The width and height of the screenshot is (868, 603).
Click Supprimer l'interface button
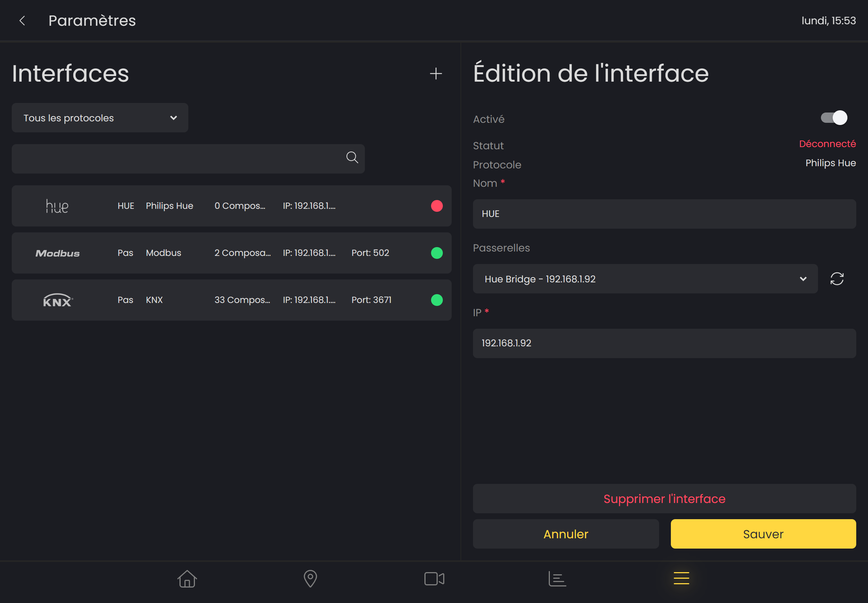coord(664,499)
